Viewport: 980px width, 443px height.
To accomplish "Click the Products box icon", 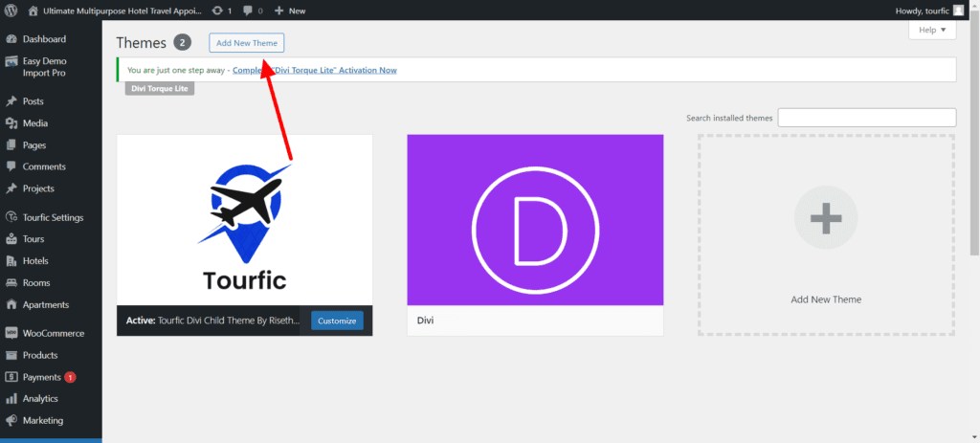I will click(x=11, y=356).
